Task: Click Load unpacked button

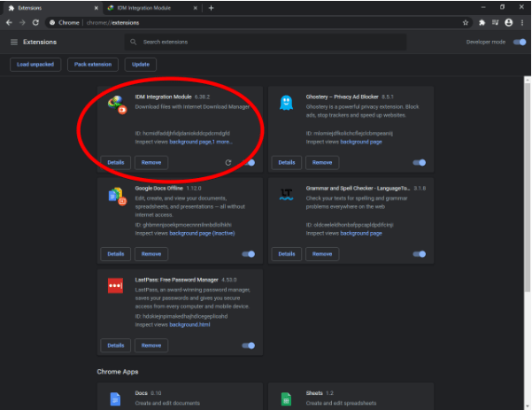Action: coord(35,65)
